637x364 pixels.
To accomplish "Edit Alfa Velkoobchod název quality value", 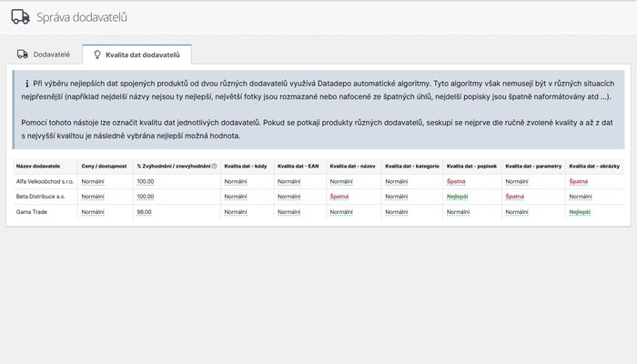I will pos(341,182).
